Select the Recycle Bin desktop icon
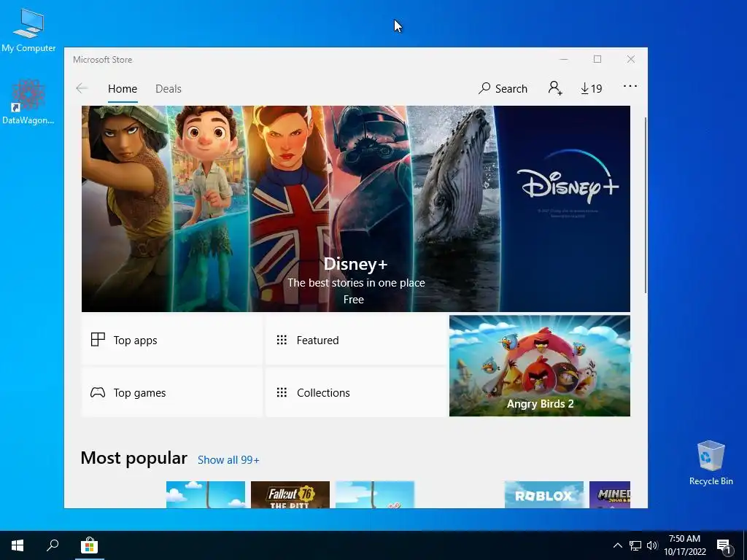The image size is (747, 560). 711,463
